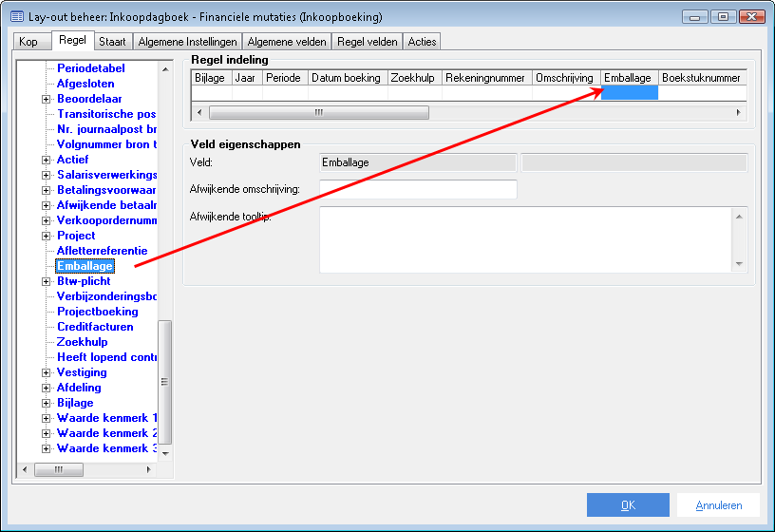Expand the Actief tree node

tap(46, 161)
